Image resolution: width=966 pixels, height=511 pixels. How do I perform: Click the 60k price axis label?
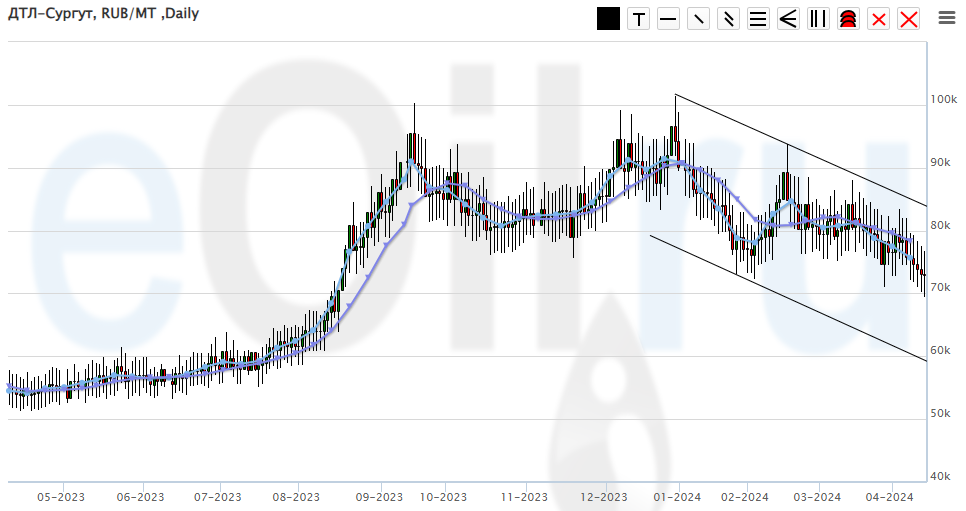point(942,351)
